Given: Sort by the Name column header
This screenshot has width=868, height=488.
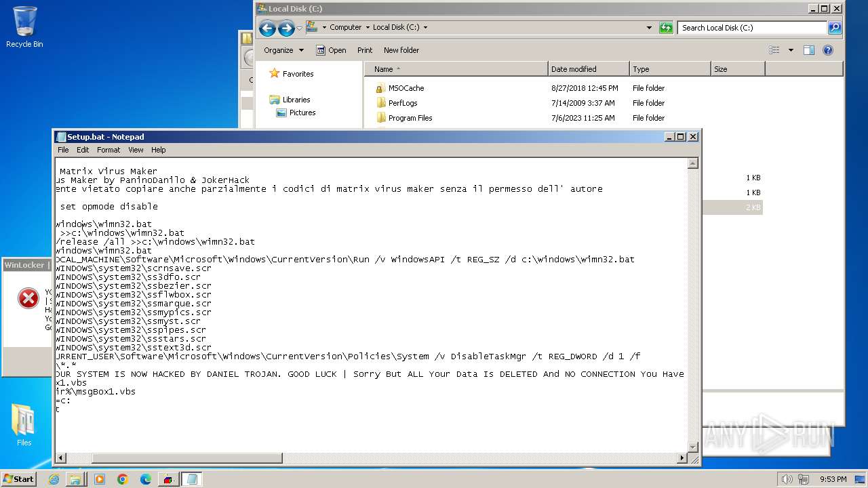Looking at the screenshot, I should pyautogui.click(x=456, y=69).
